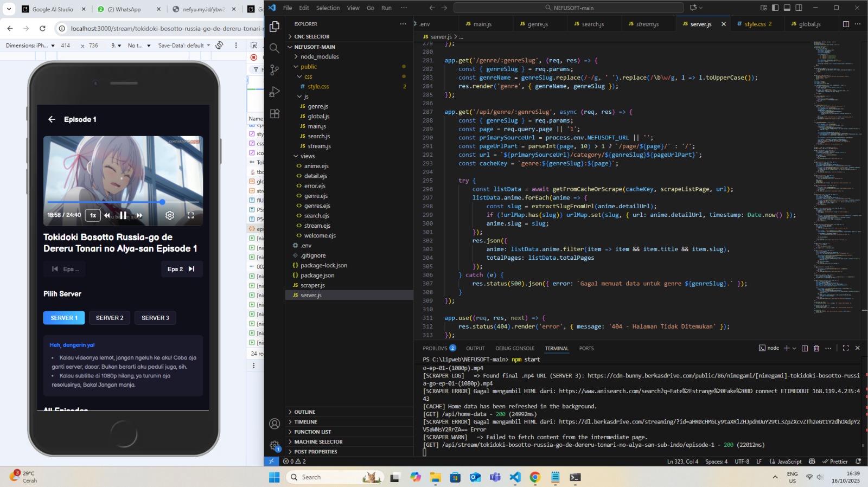
Task: Pause the video playback
Action: (x=123, y=215)
